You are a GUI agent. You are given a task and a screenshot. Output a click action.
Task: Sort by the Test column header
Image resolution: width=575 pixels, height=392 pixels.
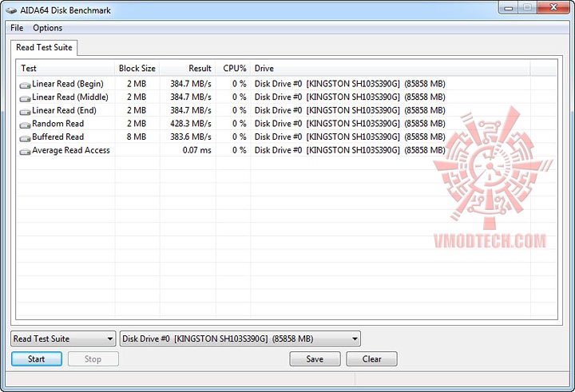point(65,68)
